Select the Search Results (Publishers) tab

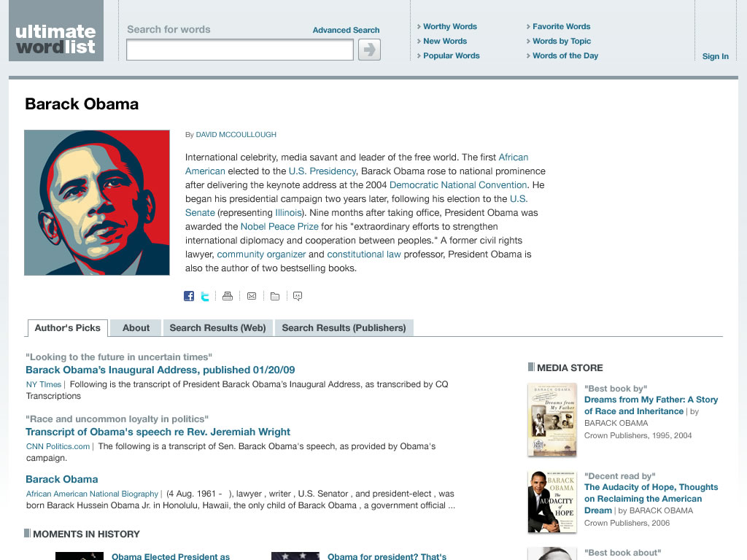344,327
